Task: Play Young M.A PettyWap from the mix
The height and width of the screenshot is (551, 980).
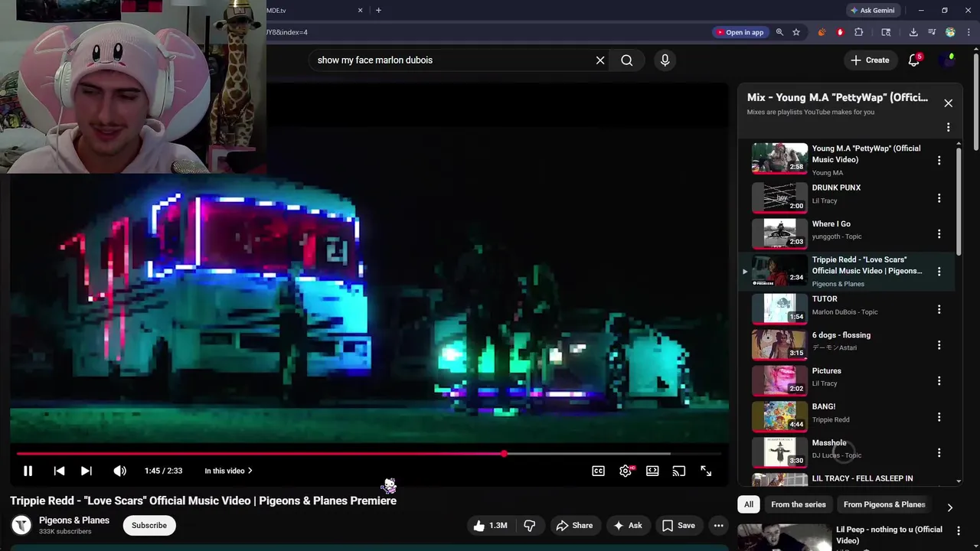Action: [845, 159]
